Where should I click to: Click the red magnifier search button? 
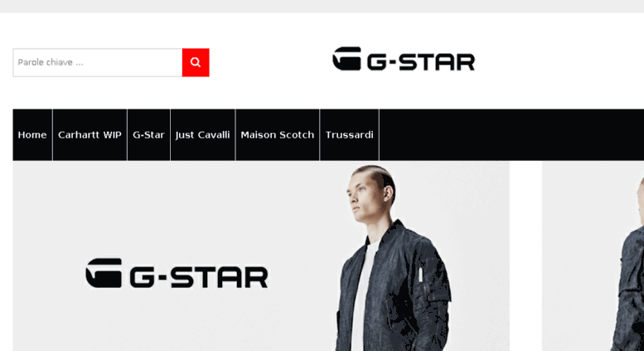196,62
